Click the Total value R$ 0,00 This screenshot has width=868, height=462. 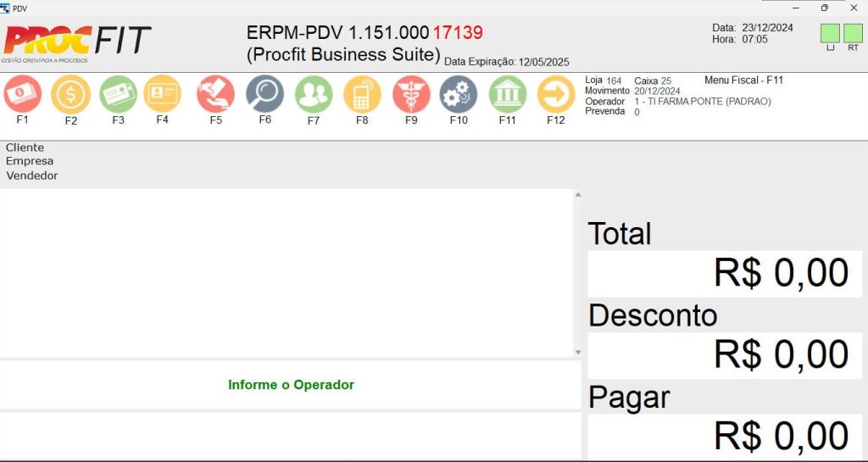(781, 273)
